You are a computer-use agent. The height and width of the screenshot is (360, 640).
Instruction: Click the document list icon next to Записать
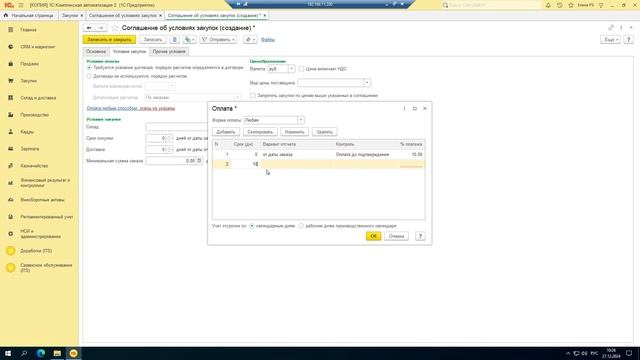coord(174,40)
